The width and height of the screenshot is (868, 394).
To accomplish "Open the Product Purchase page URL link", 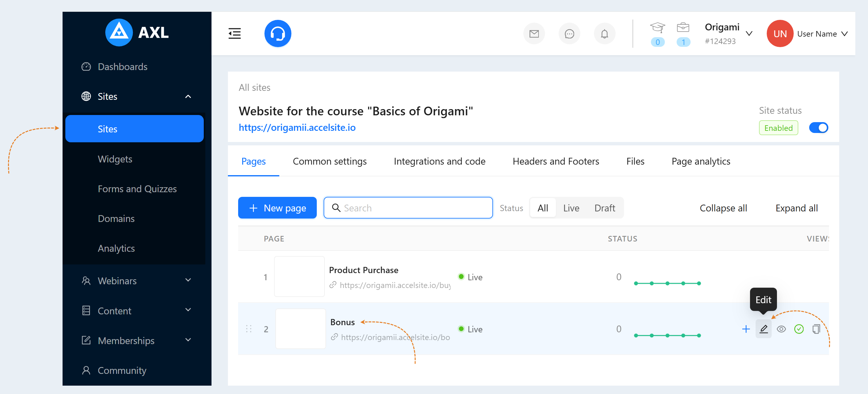I will [395, 285].
